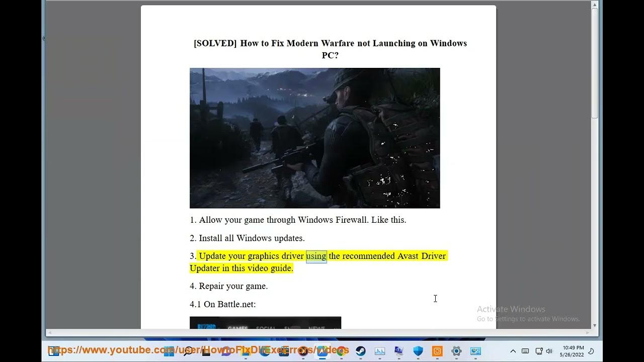Open the volume speaker tray icon
The image size is (644, 362).
pyautogui.click(x=549, y=351)
